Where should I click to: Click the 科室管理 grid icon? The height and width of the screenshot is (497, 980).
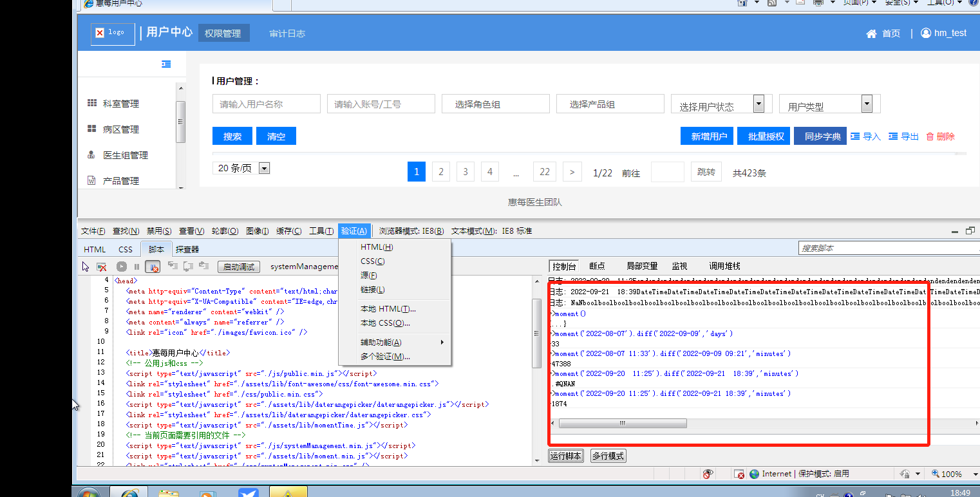(92, 103)
